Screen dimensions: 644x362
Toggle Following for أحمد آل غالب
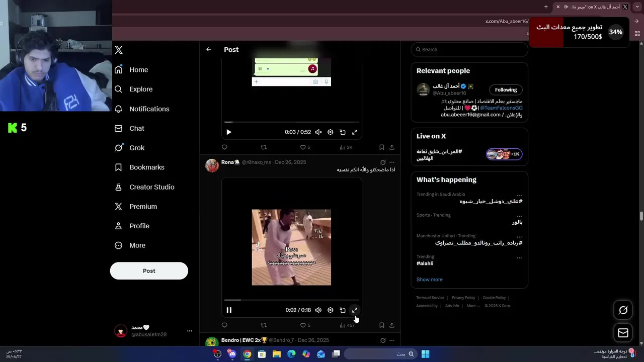506,90
